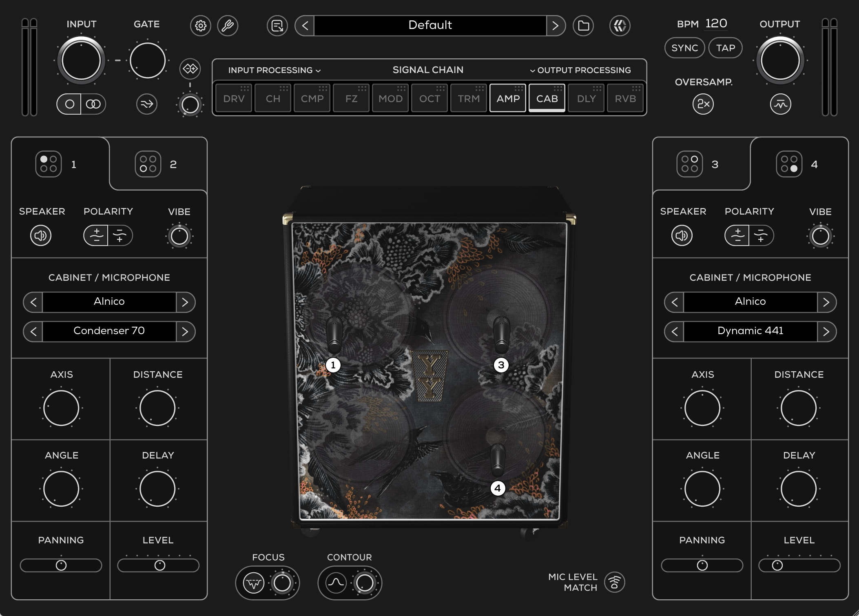Open the preset folder icon
The width and height of the screenshot is (859, 616).
[583, 26]
